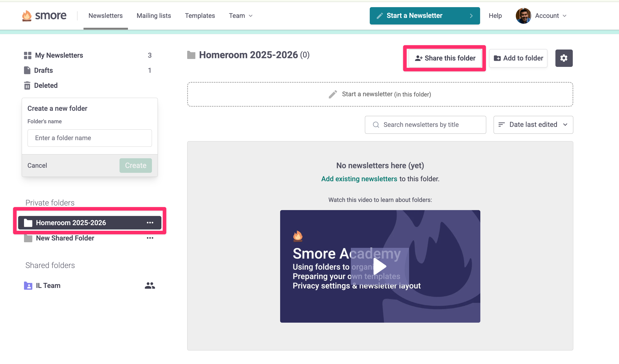Click the Add existing newsletters link
This screenshot has width=619, height=364.
(x=359, y=179)
